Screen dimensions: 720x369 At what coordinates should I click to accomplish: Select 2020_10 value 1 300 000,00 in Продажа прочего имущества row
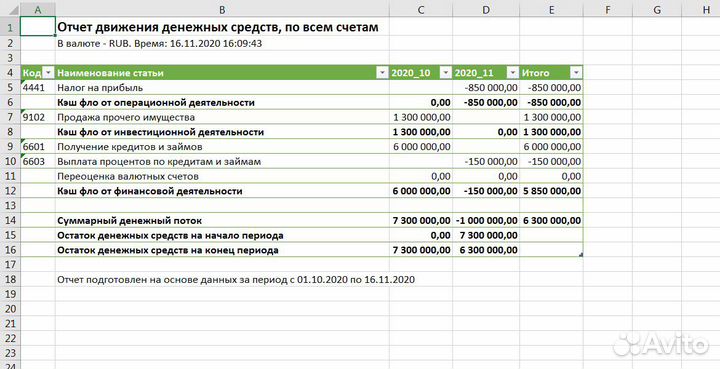[x=421, y=117]
